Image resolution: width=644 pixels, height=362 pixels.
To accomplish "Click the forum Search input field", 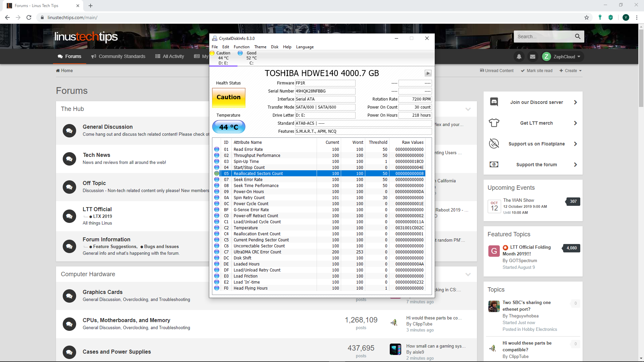I will point(543,37).
